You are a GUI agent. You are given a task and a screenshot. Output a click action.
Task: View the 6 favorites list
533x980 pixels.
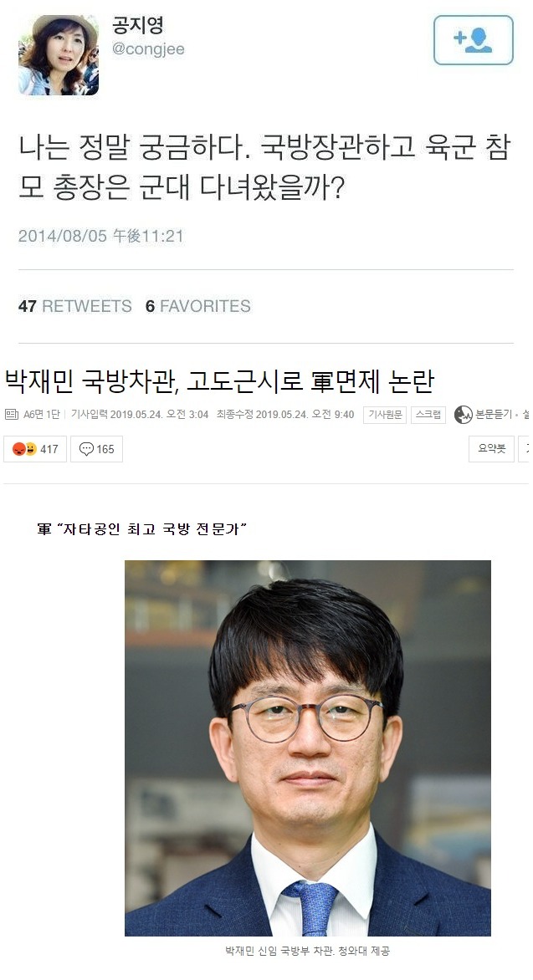(197, 306)
